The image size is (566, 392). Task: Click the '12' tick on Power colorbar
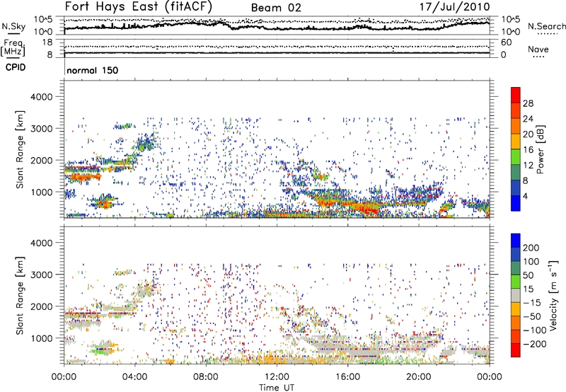coord(528,166)
